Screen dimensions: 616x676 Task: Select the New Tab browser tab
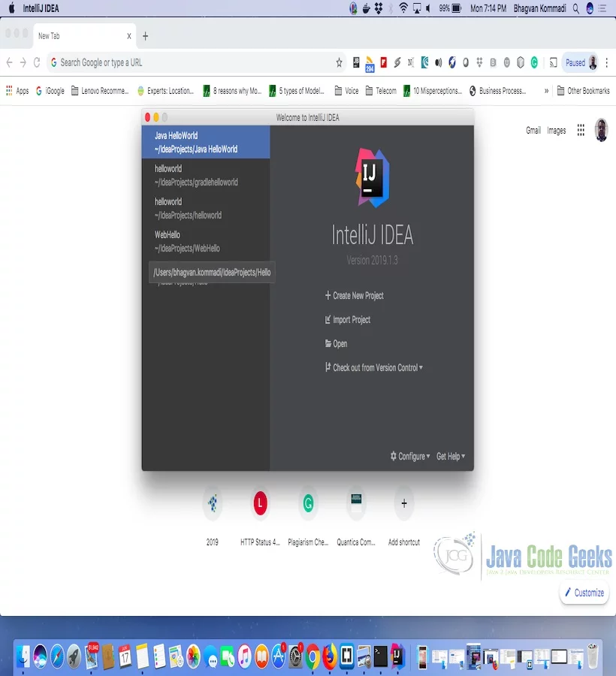coord(84,36)
